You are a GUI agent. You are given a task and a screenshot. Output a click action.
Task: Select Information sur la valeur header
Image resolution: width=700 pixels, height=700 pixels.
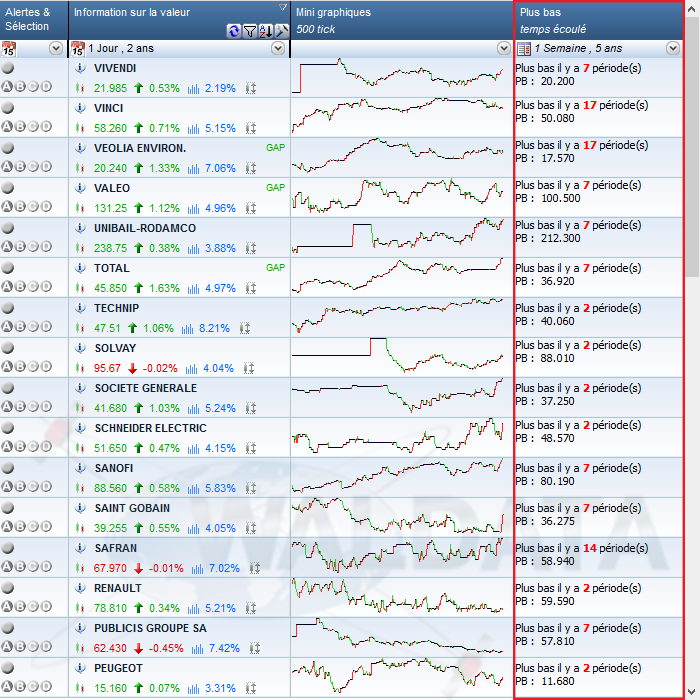pos(179,20)
